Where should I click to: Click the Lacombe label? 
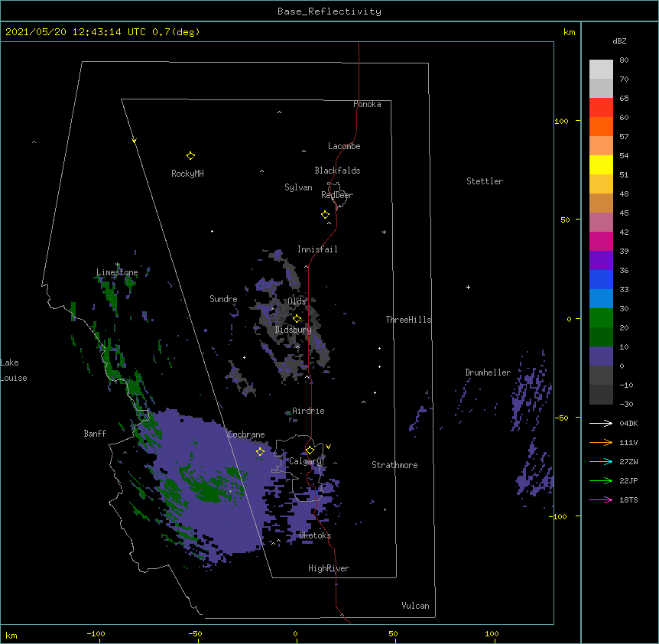(x=344, y=146)
